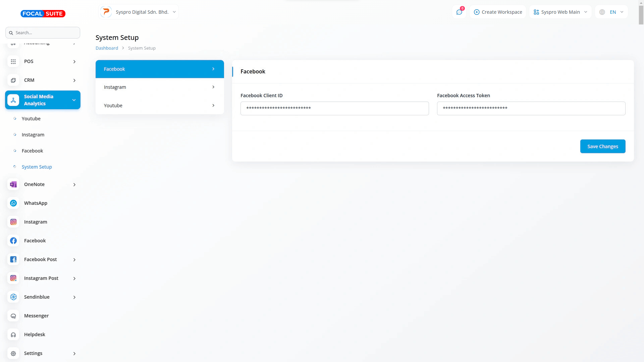Click the Helpdesk headset icon
The height and width of the screenshot is (362, 644).
(x=13, y=335)
